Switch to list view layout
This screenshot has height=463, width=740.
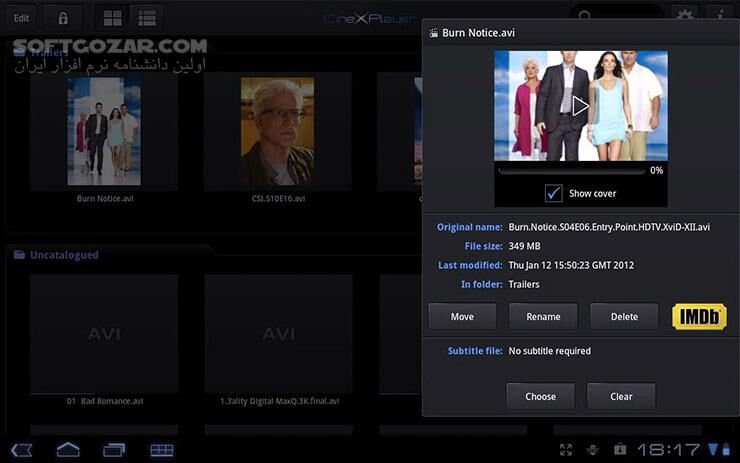click(x=147, y=18)
